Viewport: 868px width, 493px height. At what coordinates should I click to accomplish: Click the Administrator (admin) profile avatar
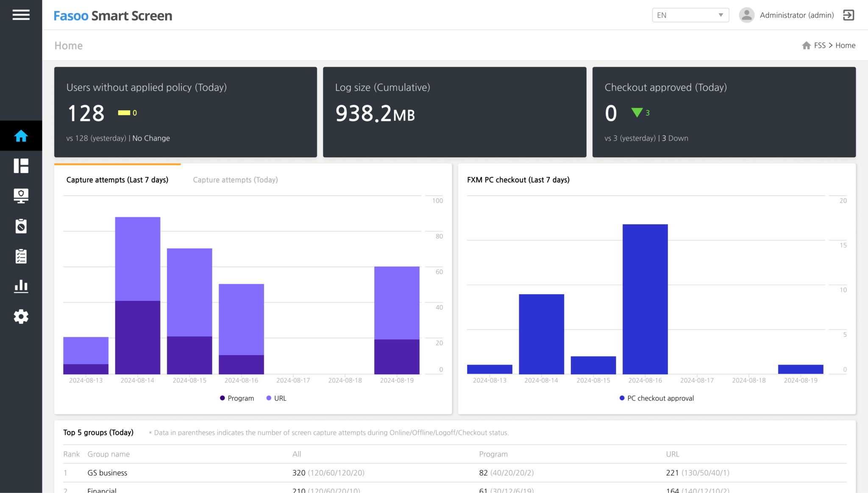[747, 15]
